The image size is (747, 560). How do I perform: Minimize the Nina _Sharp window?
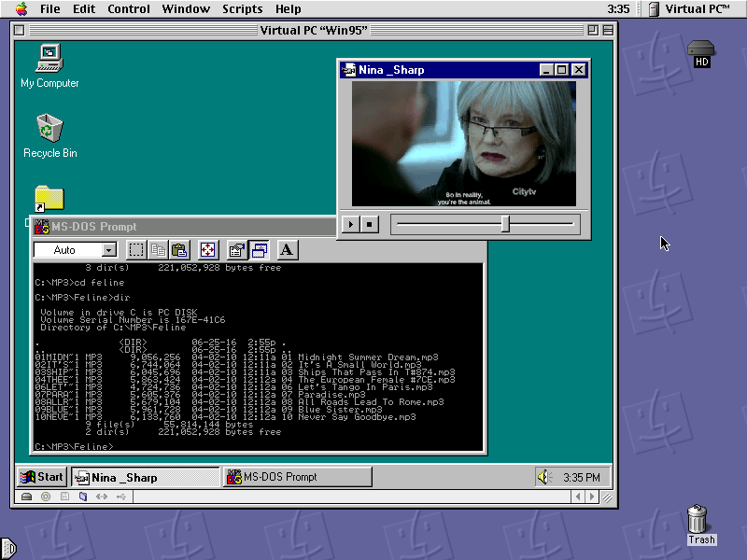point(546,70)
